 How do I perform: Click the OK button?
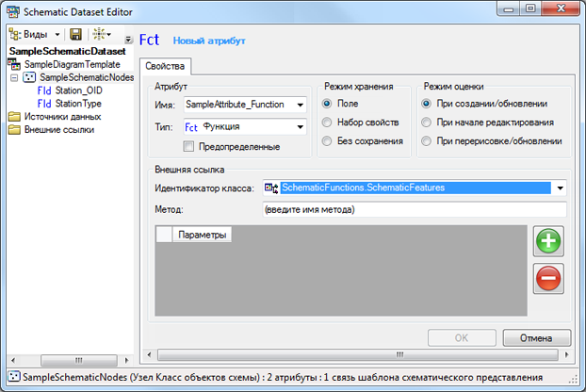pos(462,337)
